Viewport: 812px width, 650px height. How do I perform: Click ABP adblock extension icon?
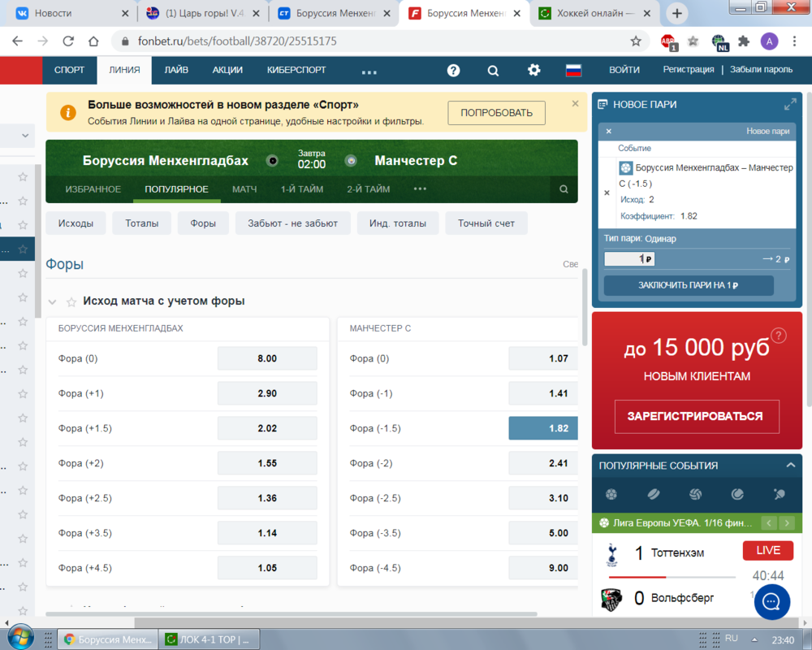[668, 42]
